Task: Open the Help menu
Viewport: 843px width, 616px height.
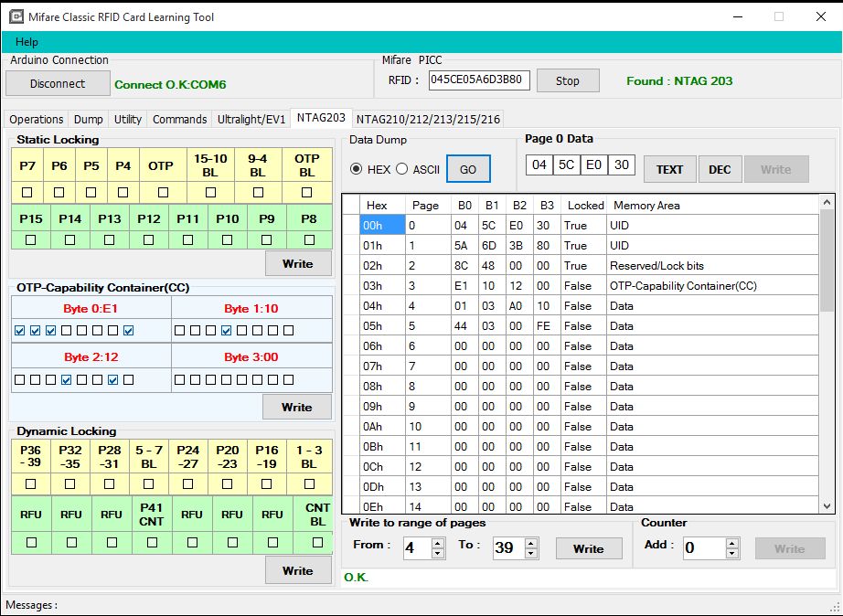Action: (x=27, y=42)
